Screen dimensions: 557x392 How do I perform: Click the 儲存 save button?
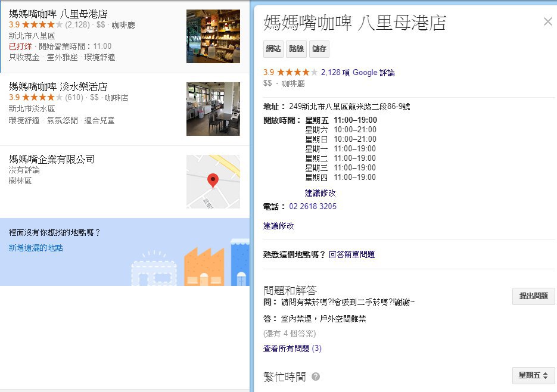click(319, 49)
